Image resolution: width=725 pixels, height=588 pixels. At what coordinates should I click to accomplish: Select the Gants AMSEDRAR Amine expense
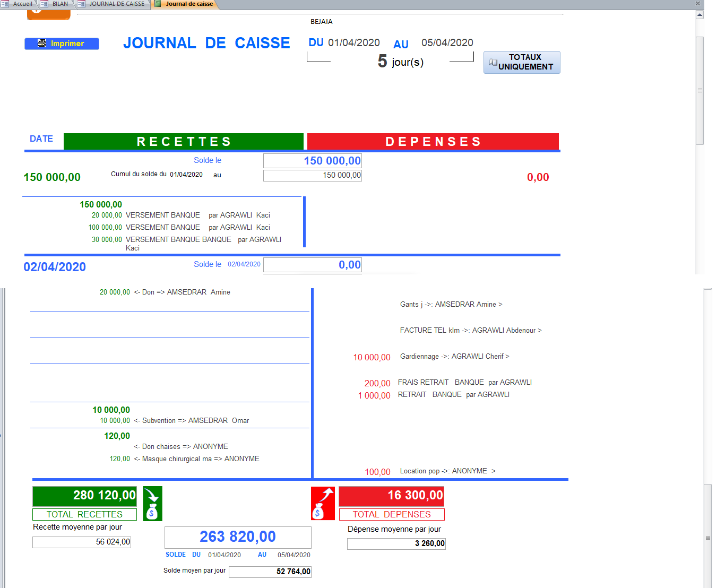pos(451,304)
